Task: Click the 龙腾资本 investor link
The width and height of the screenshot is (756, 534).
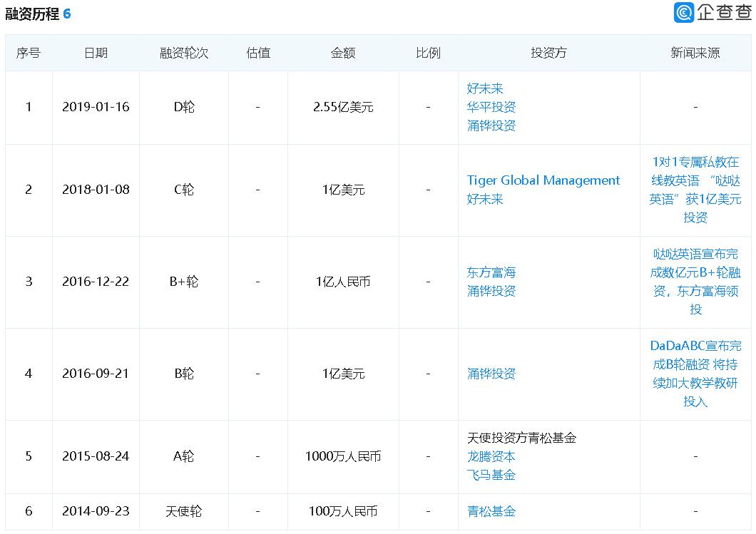Action: pyautogui.click(x=491, y=456)
